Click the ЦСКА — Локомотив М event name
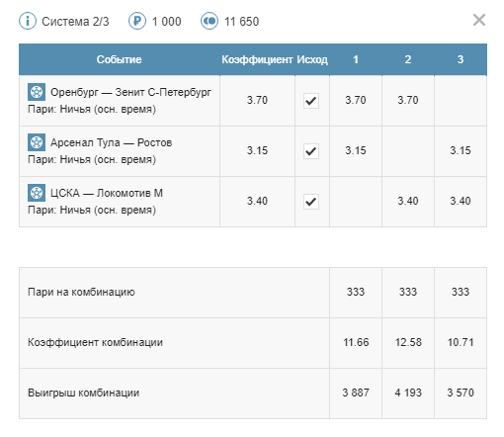The image size is (504, 437). [107, 193]
